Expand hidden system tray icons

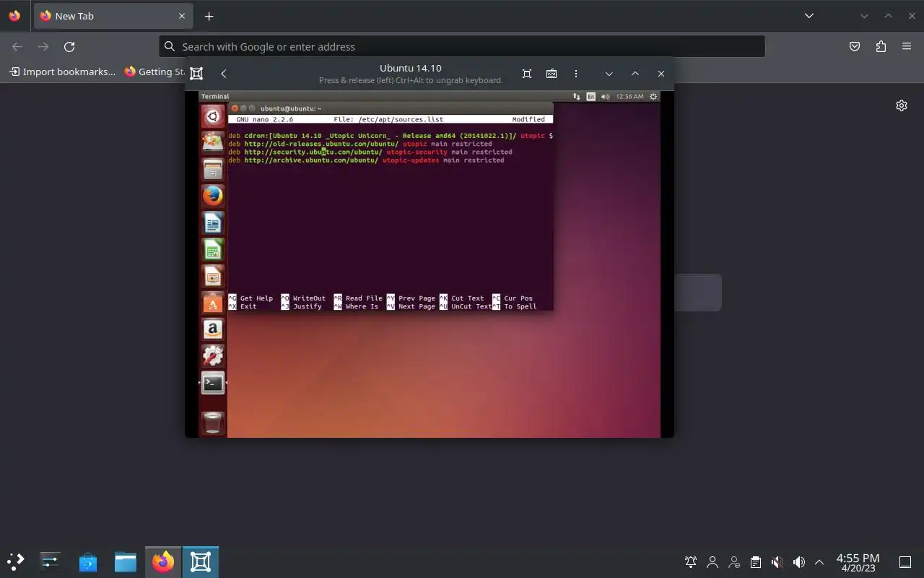point(819,561)
